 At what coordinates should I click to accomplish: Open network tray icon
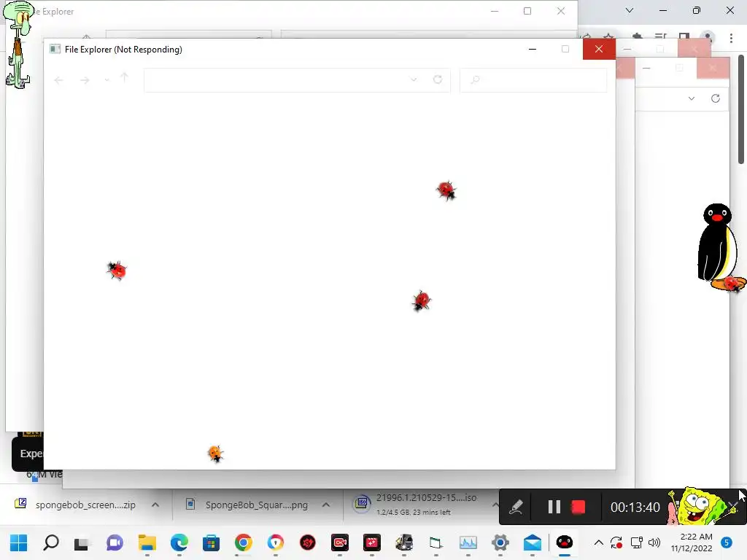click(636, 542)
